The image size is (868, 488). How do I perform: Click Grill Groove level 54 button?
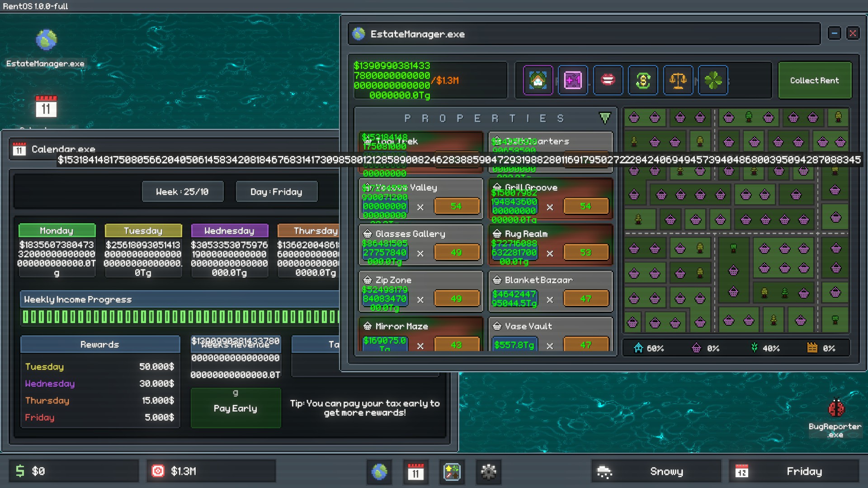(x=585, y=206)
